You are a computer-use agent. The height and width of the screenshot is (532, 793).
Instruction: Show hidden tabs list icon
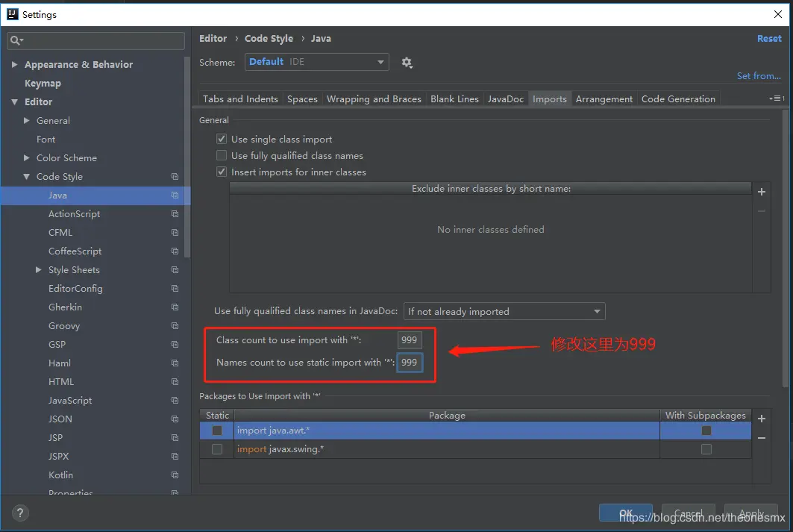coord(777,98)
